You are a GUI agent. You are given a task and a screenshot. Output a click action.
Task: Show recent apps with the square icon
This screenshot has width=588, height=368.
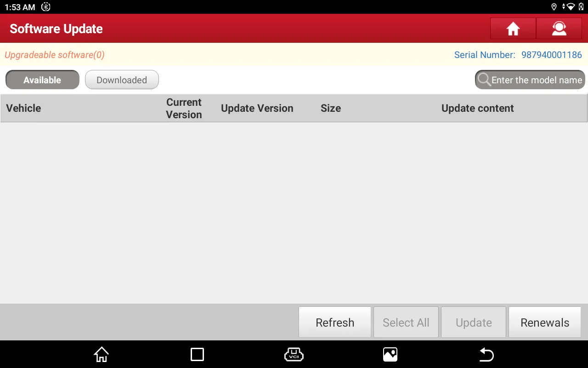(197, 354)
